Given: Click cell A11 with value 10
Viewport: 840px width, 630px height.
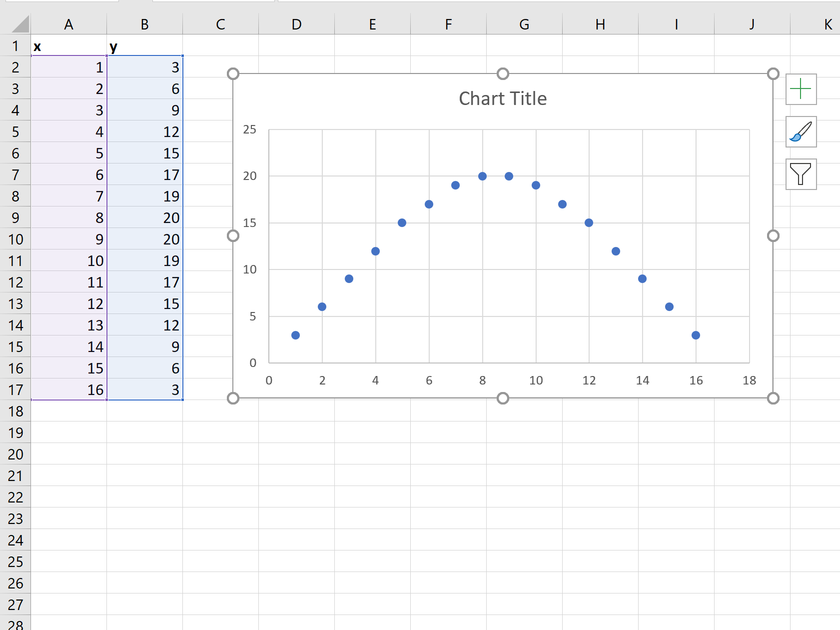Looking at the screenshot, I should coord(69,260).
